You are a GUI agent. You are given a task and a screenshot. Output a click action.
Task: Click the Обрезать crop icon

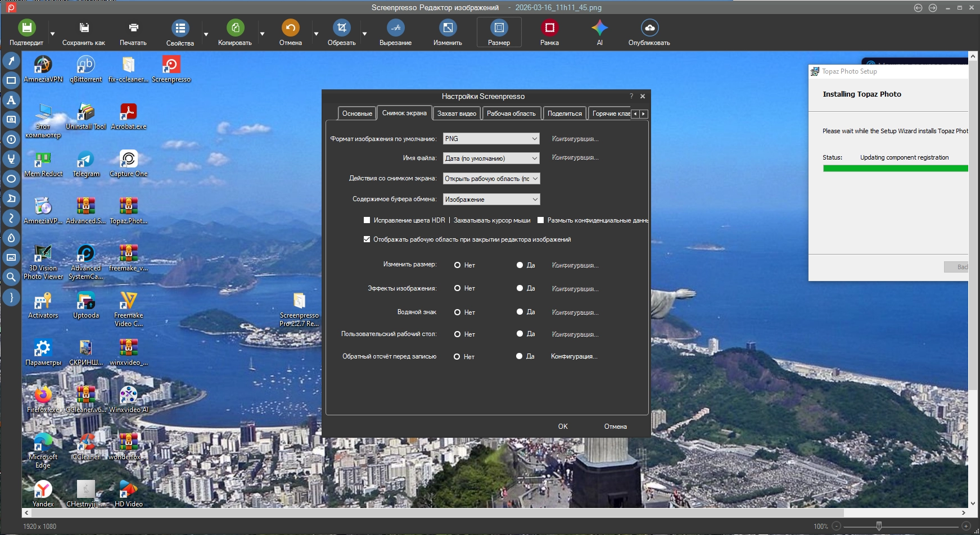click(341, 28)
